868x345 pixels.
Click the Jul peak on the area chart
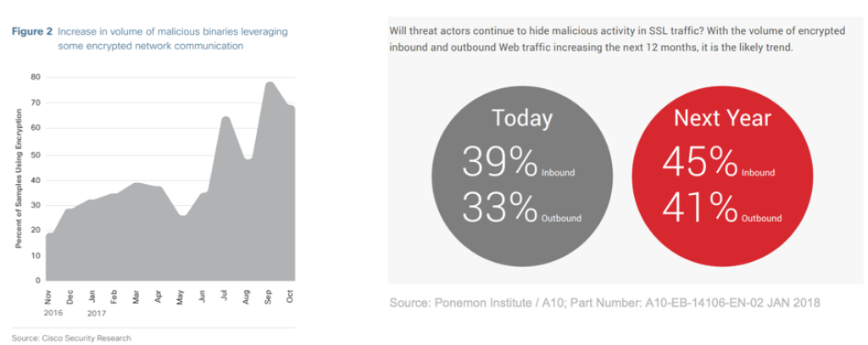pos(225,118)
